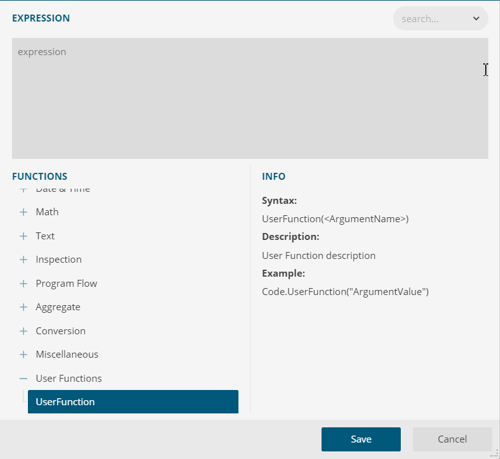This screenshot has width=500, height=459.
Task: Expand the Program Flow category
Action: [x=23, y=284]
